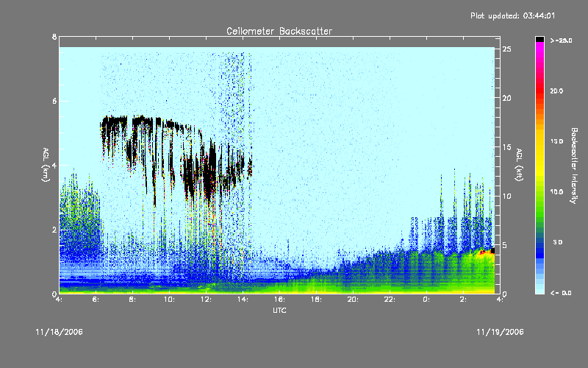
Task: Click the left "AGL (km)" axis label
Action: pyautogui.click(x=46, y=165)
